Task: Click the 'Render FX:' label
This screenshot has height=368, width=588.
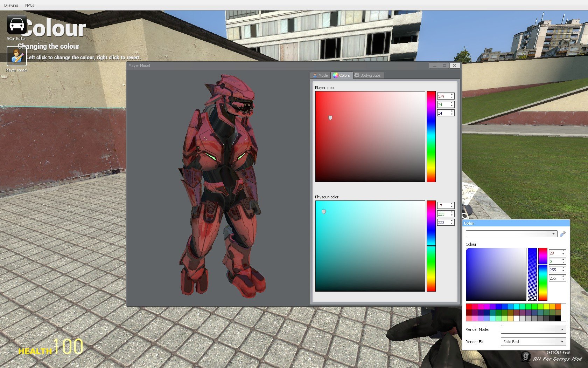Action: (x=475, y=342)
